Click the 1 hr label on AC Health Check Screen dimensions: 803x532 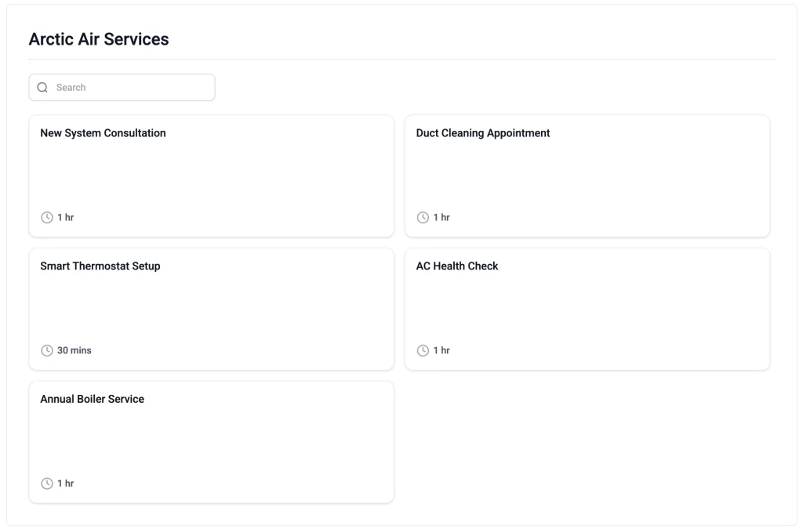pyautogui.click(x=441, y=350)
